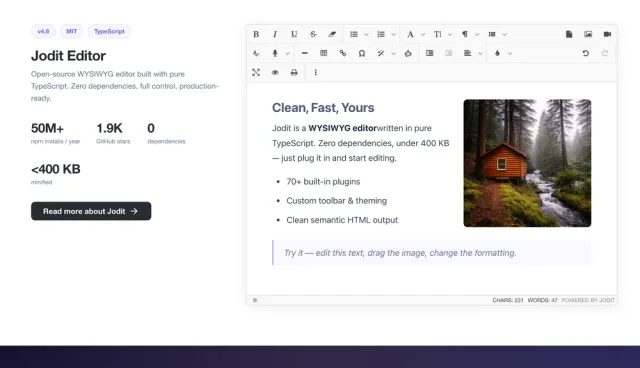Image resolution: width=640 pixels, height=368 pixels.
Task: Click the Read more about Jodit button
Action: coord(91,211)
